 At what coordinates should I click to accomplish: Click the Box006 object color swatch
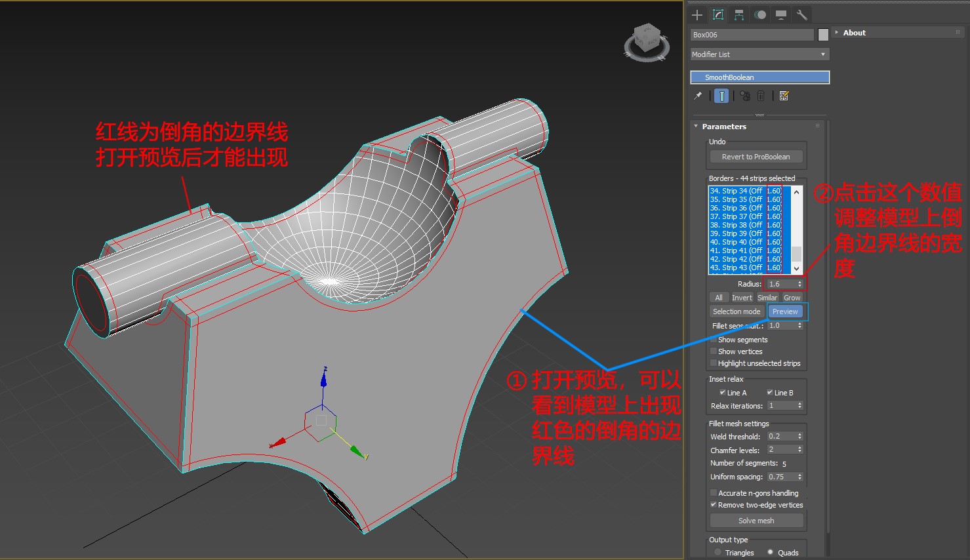point(823,35)
